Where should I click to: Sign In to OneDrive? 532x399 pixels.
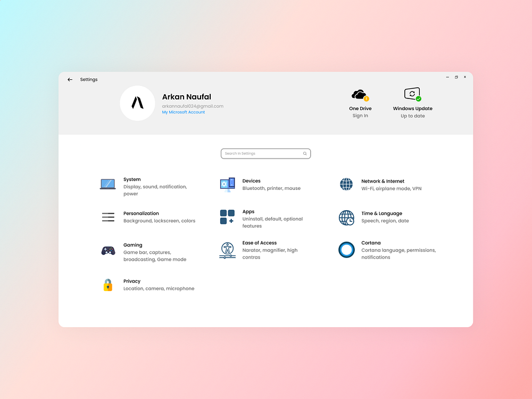tap(360, 115)
